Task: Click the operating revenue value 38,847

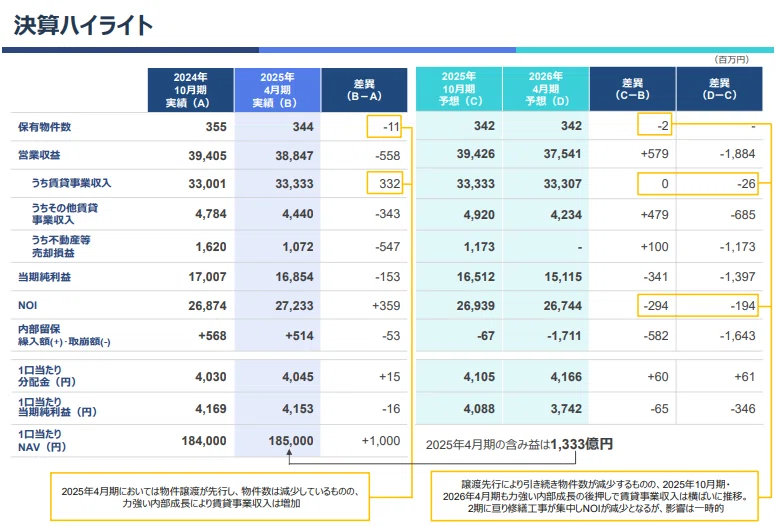Action: click(294, 156)
